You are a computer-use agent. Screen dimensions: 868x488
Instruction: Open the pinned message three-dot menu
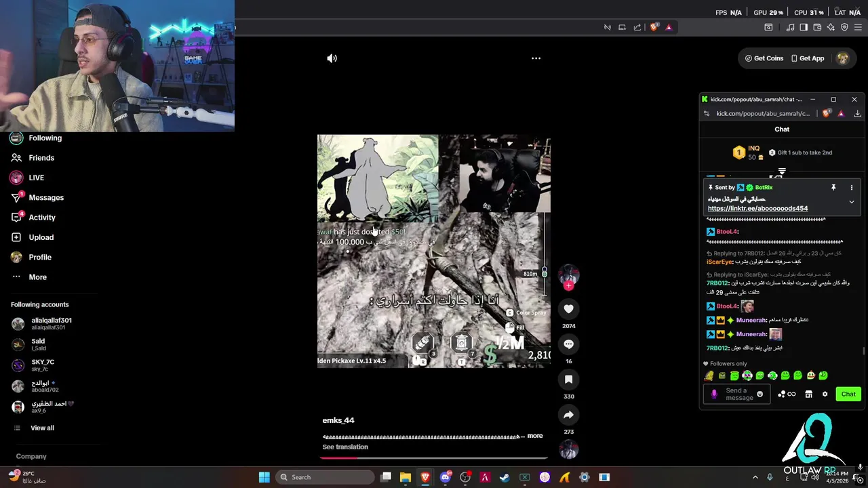(x=852, y=188)
